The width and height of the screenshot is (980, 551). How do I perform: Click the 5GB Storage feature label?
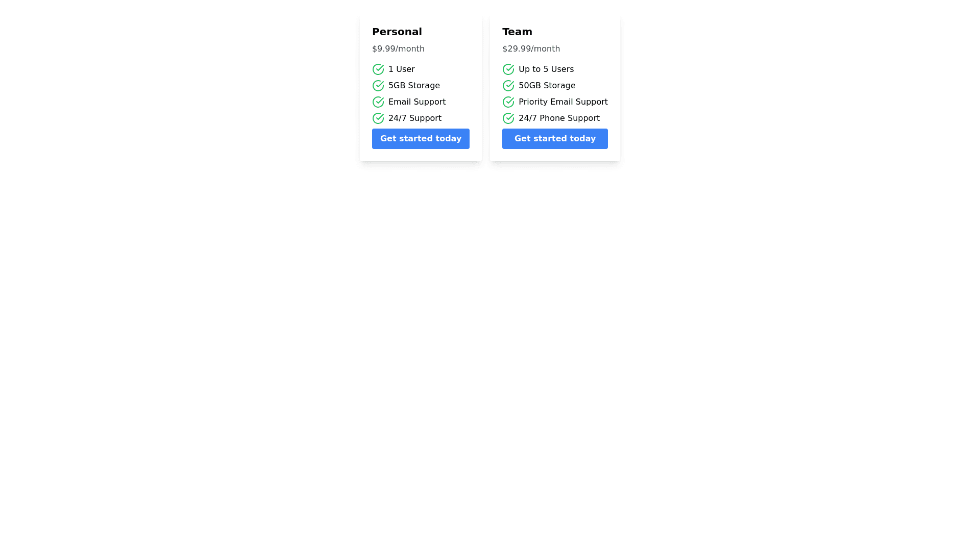pos(414,86)
